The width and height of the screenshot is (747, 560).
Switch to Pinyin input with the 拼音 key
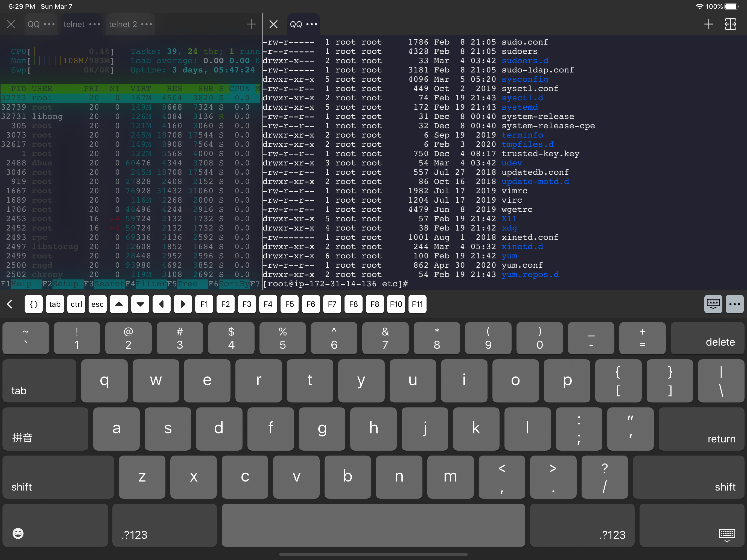click(x=45, y=429)
